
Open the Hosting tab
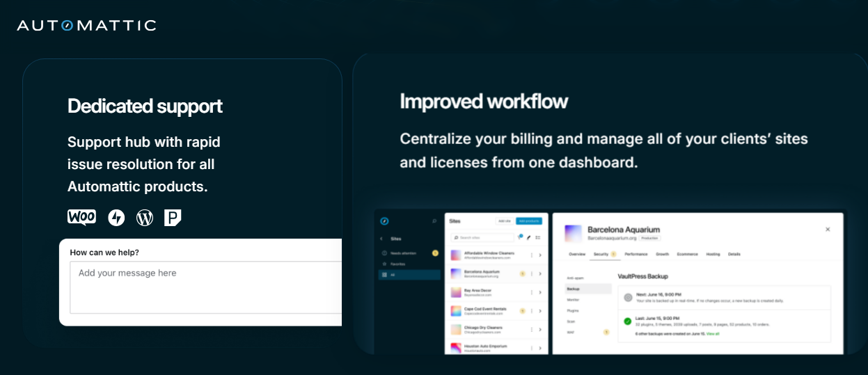coord(713,254)
